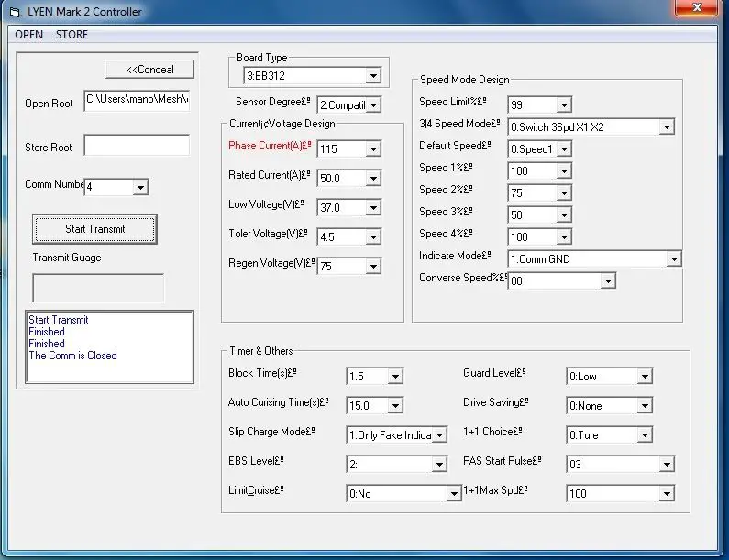Open the STORE menu
This screenshot has height=560, width=729.
72,35
